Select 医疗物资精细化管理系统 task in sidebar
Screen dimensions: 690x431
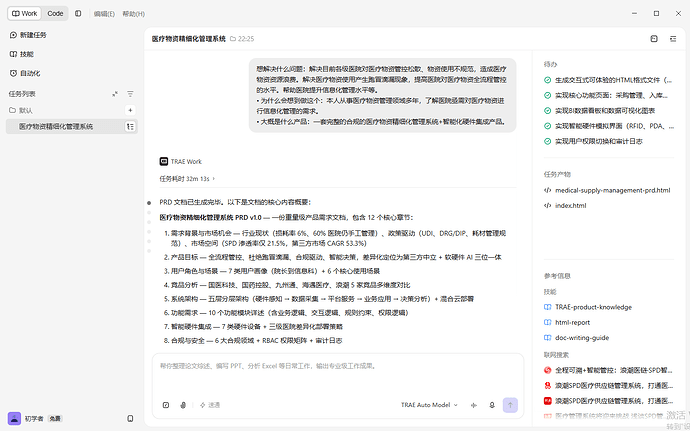coord(72,126)
